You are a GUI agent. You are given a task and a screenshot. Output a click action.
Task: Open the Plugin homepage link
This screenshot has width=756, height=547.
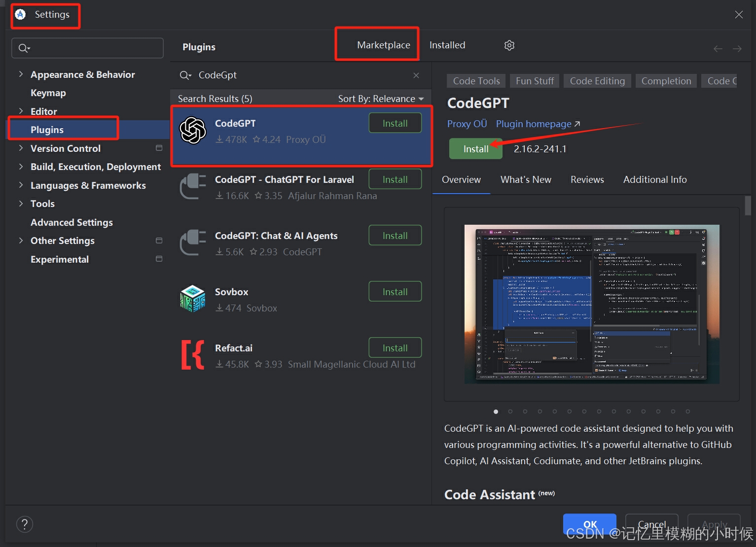(533, 124)
